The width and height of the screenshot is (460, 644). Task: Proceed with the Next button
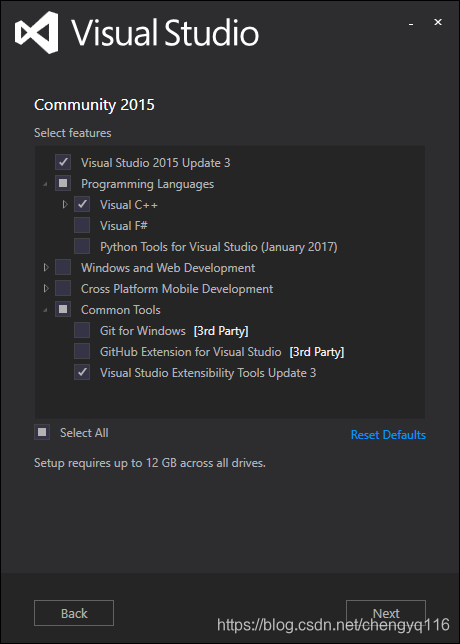(386, 613)
